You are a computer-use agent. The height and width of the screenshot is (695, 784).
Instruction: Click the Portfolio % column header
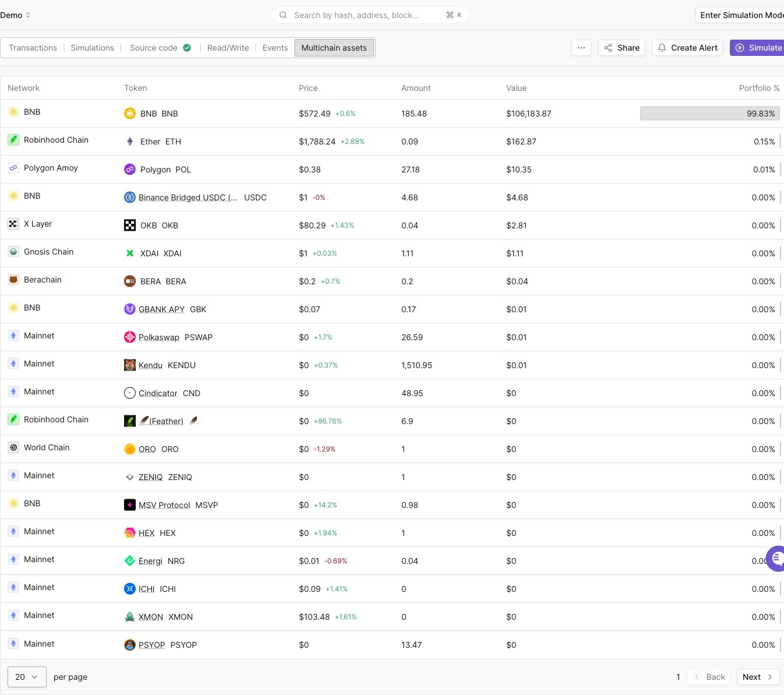759,88
